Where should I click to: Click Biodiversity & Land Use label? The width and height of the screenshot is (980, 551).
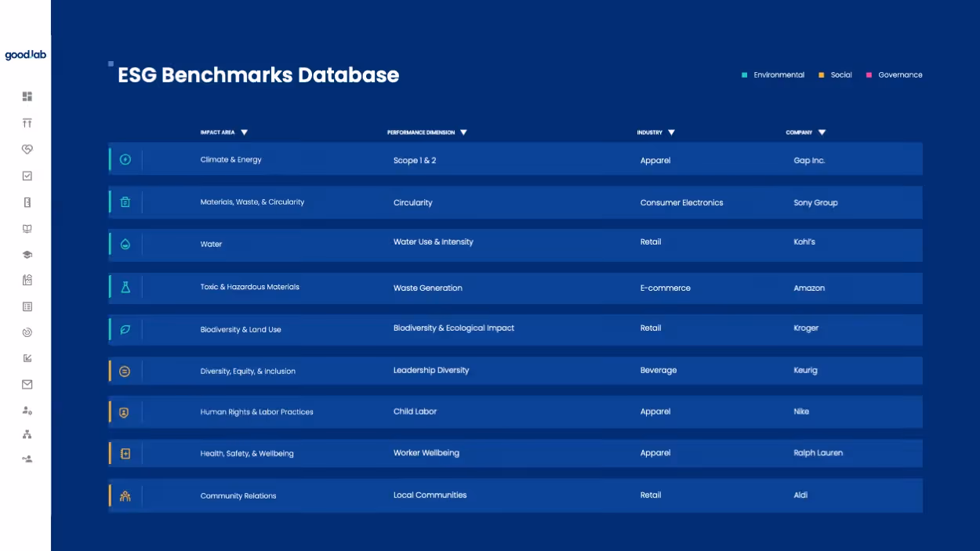pyautogui.click(x=241, y=330)
